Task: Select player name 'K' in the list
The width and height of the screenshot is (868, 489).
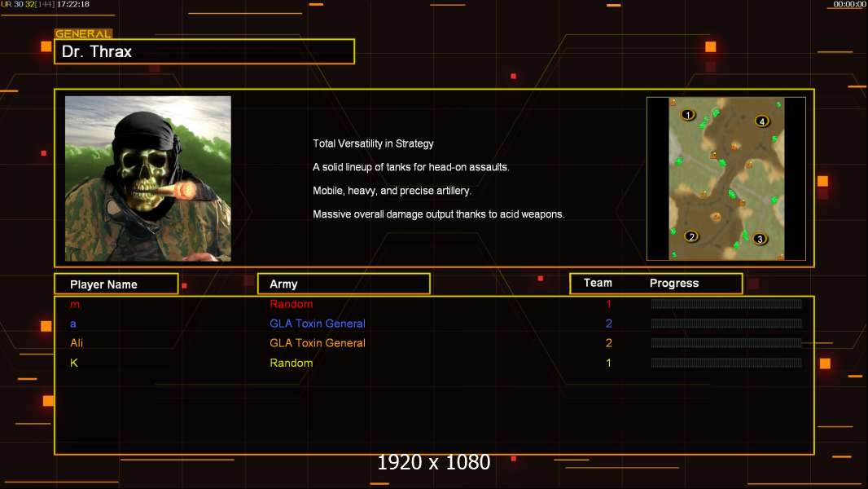Action: (x=73, y=363)
